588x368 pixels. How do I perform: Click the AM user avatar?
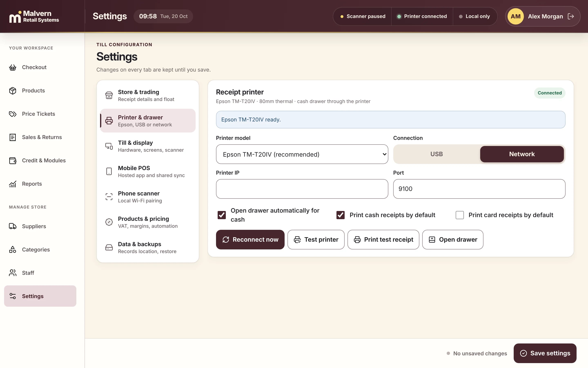[516, 16]
